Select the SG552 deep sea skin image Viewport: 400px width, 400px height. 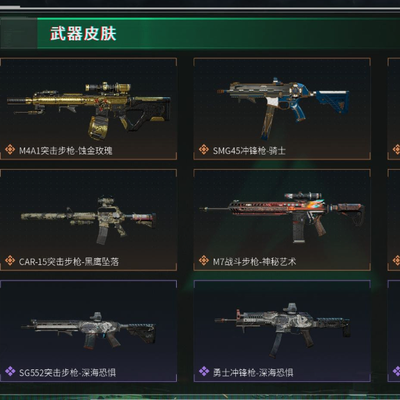88,330
